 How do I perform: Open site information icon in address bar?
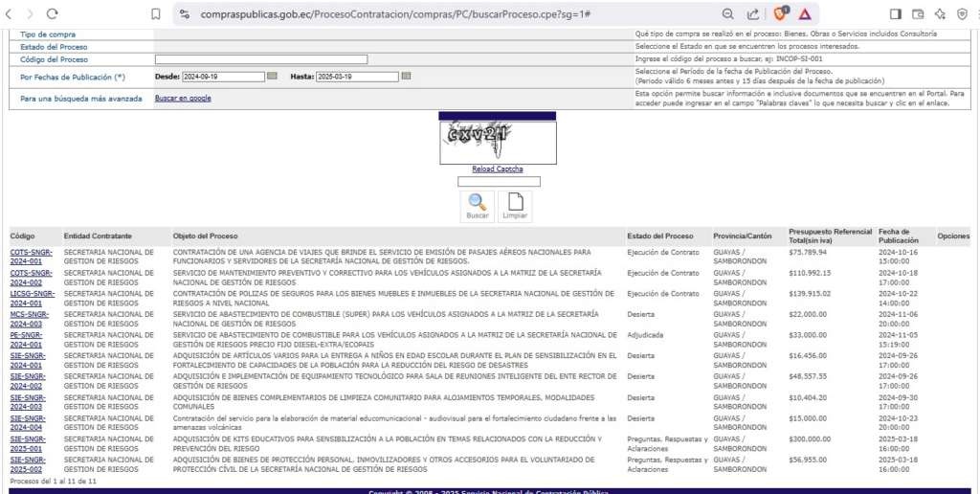click(185, 13)
